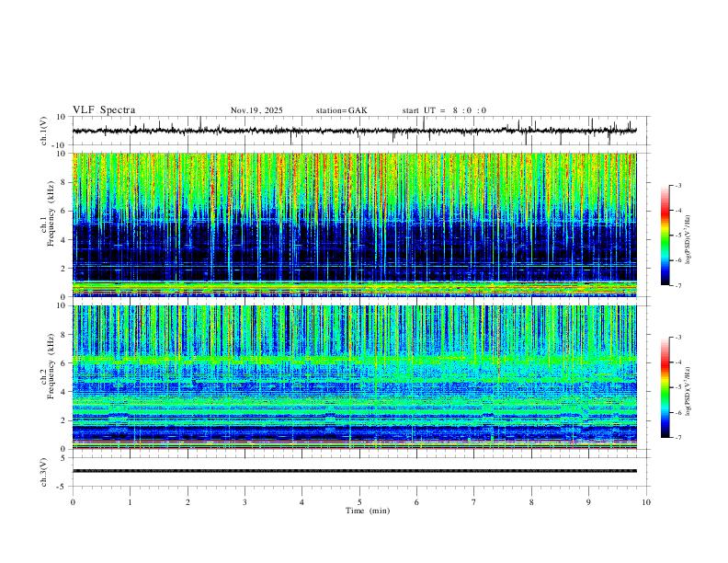
Task: Click time axis tick label "2"
Action: 188,502
